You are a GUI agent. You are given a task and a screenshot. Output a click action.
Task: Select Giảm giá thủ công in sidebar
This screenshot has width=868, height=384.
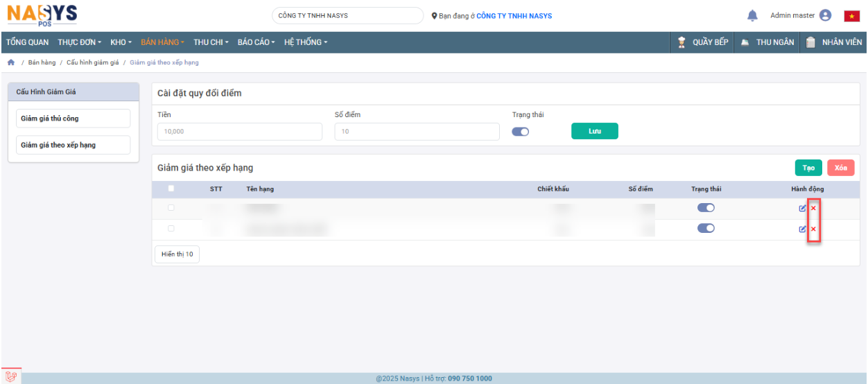point(73,119)
